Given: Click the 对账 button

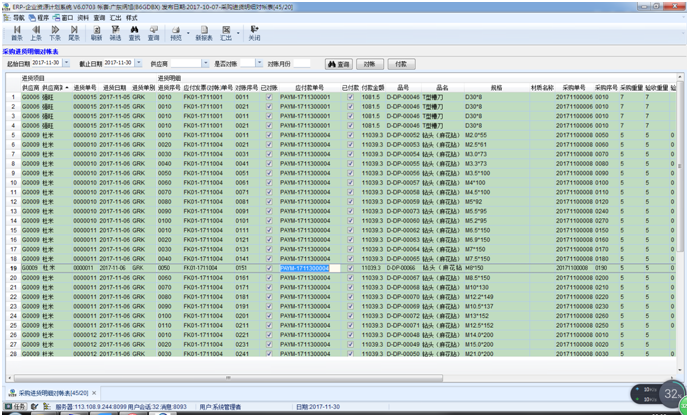Looking at the screenshot, I should pos(371,63).
